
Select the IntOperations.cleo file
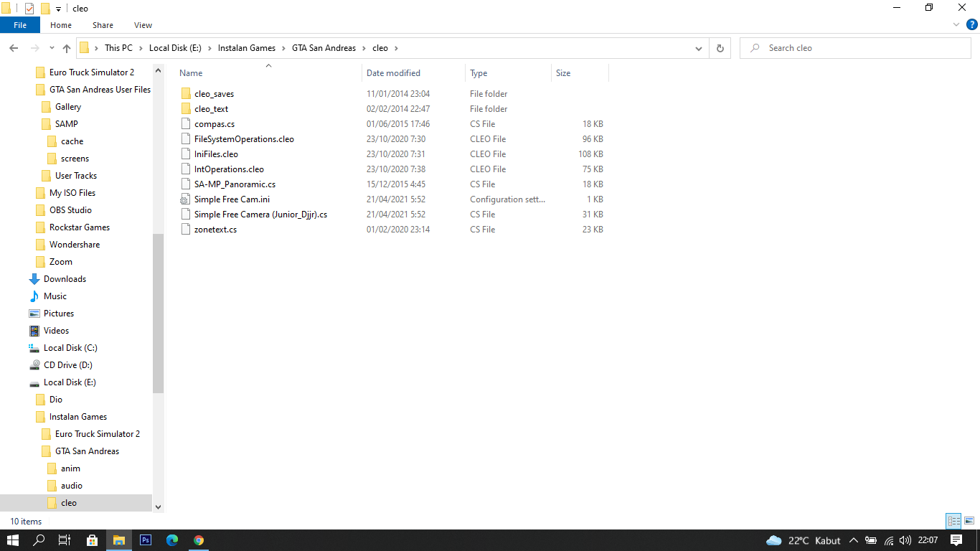click(229, 169)
